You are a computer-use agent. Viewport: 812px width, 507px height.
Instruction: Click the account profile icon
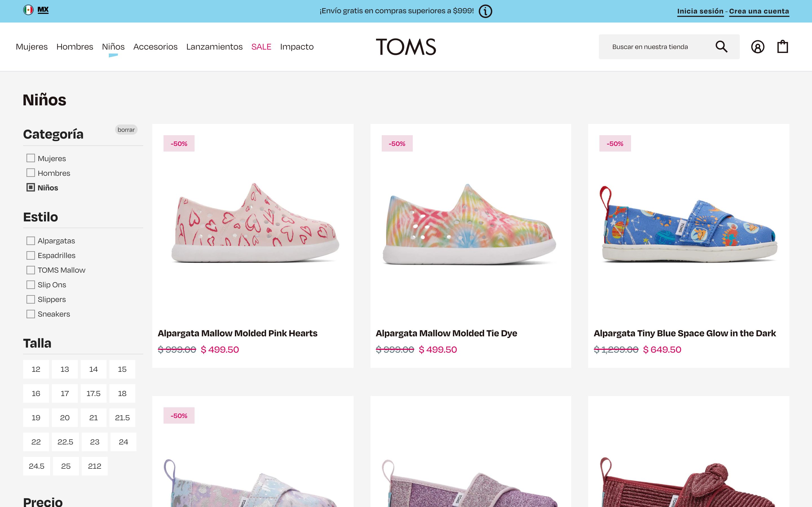pos(758,46)
